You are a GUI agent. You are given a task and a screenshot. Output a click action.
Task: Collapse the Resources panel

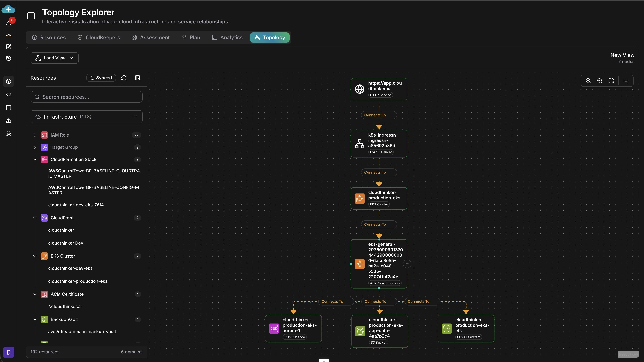pos(137,78)
